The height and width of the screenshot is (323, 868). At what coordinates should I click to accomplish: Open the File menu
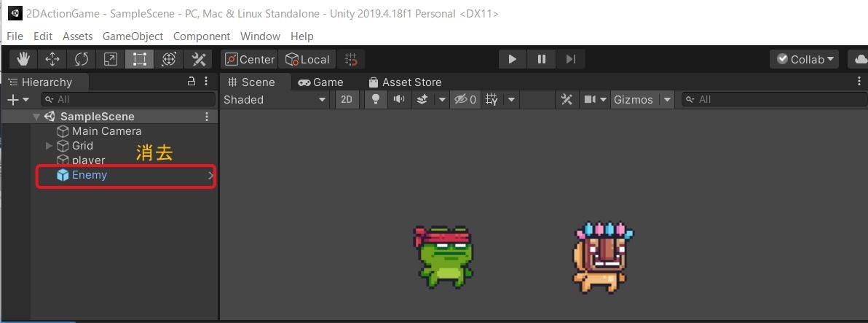tap(15, 36)
